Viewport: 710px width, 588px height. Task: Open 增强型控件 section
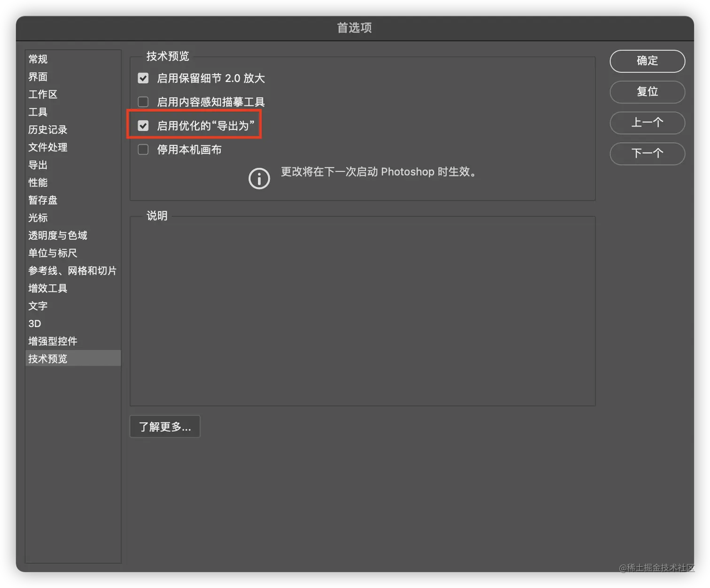73,341
